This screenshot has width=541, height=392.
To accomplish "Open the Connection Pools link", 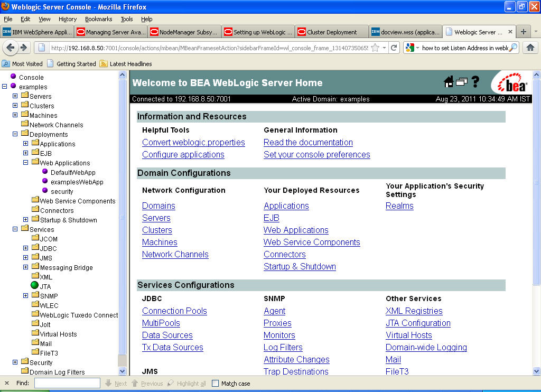I will click(x=174, y=311).
